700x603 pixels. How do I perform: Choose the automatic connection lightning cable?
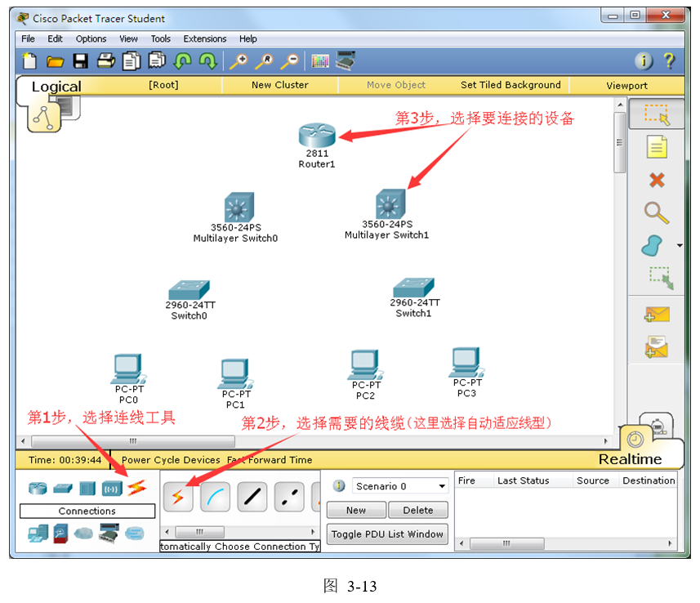177,497
